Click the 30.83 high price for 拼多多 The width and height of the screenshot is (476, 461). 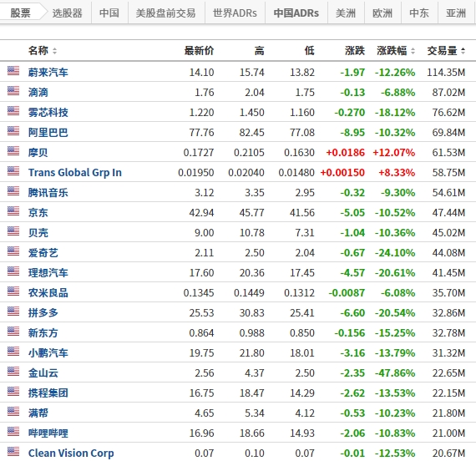coord(252,313)
